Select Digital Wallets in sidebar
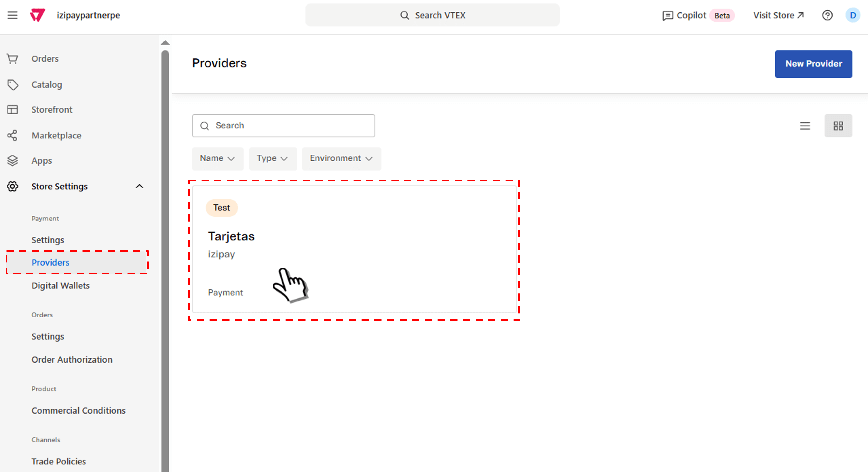Image resolution: width=868 pixels, height=472 pixels. (61, 285)
